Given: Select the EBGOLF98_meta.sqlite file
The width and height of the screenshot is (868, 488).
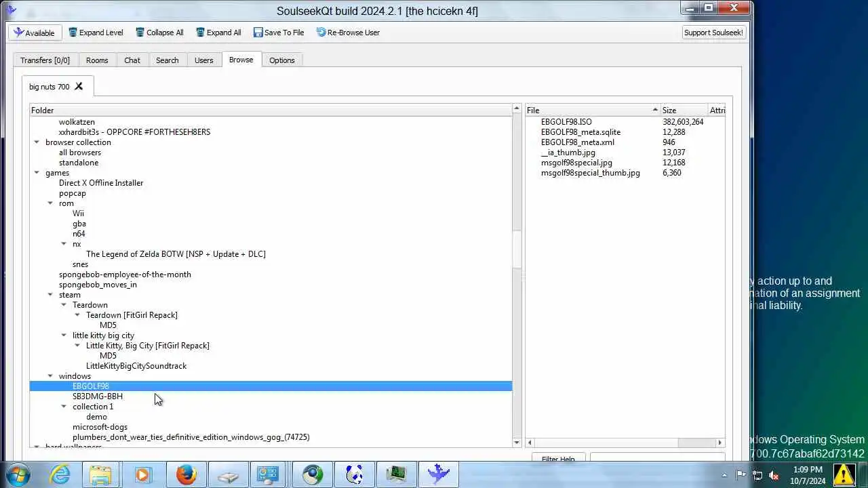Looking at the screenshot, I should [x=580, y=132].
